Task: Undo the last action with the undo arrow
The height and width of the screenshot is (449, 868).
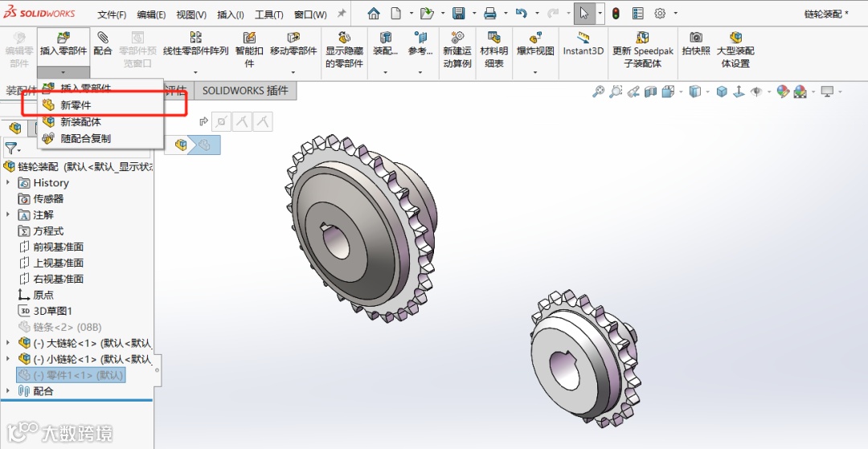Action: pyautogui.click(x=521, y=14)
